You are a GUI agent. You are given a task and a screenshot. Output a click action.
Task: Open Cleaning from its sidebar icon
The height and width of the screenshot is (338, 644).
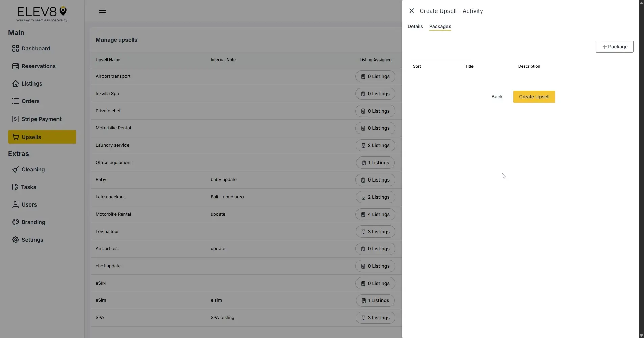point(16,169)
